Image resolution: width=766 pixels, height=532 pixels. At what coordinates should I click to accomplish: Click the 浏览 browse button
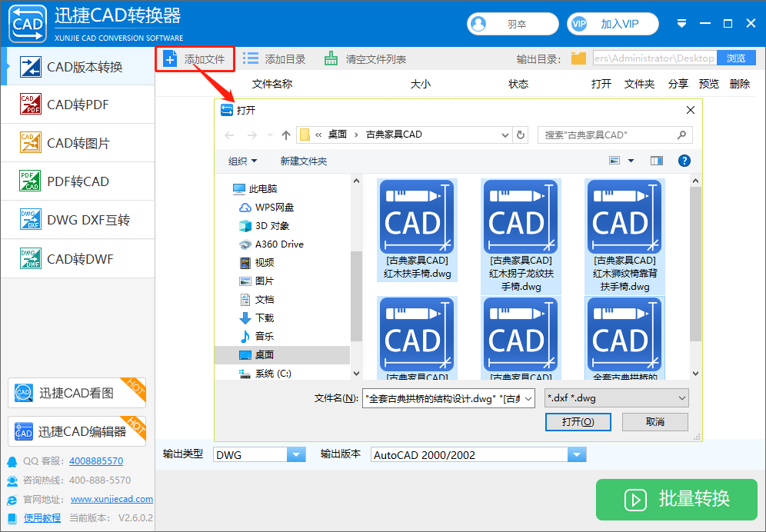click(736, 58)
